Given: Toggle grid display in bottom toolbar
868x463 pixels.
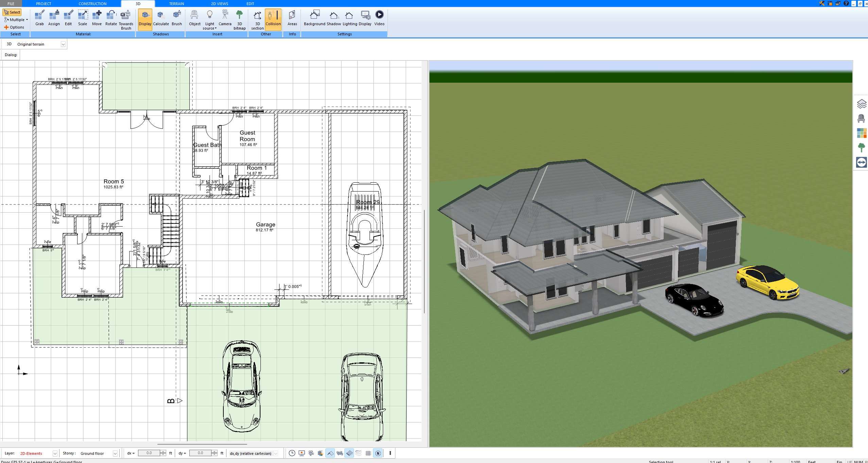Looking at the screenshot, I should click(x=368, y=453).
